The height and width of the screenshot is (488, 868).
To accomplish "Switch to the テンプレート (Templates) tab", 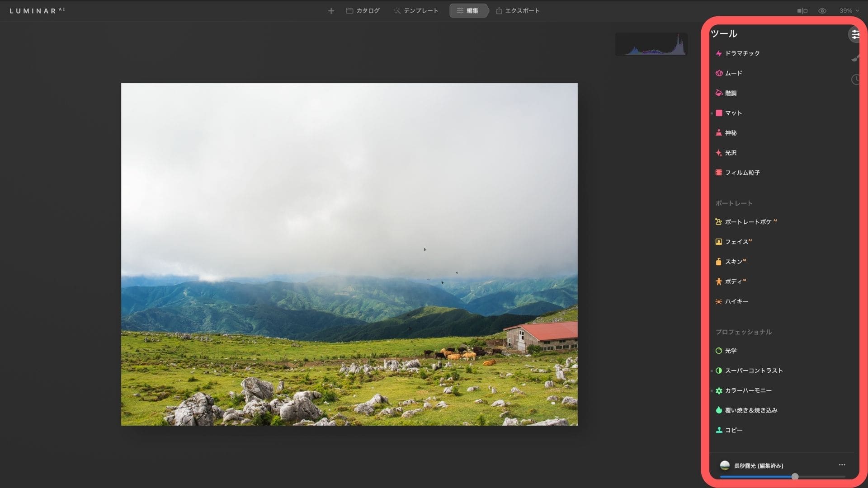I will click(416, 11).
